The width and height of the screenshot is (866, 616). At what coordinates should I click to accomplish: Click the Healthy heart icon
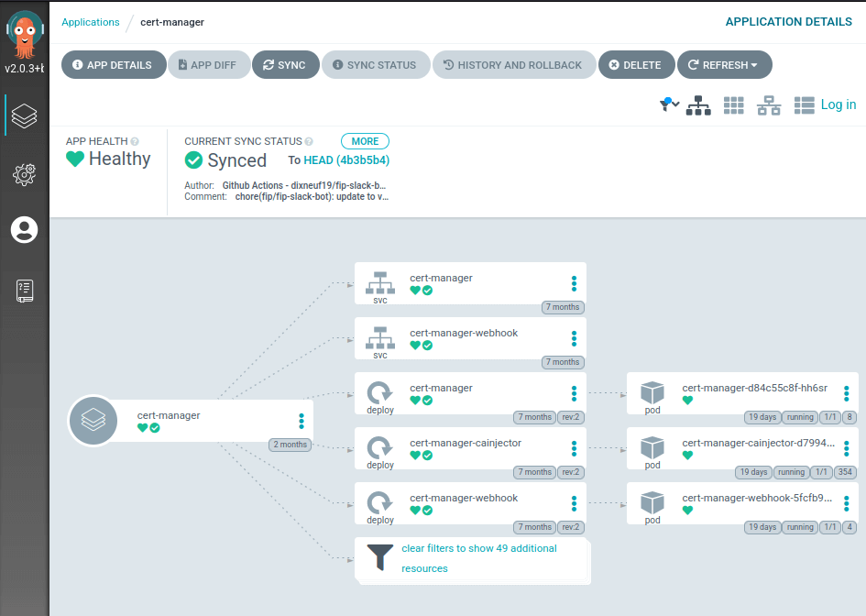click(x=75, y=159)
